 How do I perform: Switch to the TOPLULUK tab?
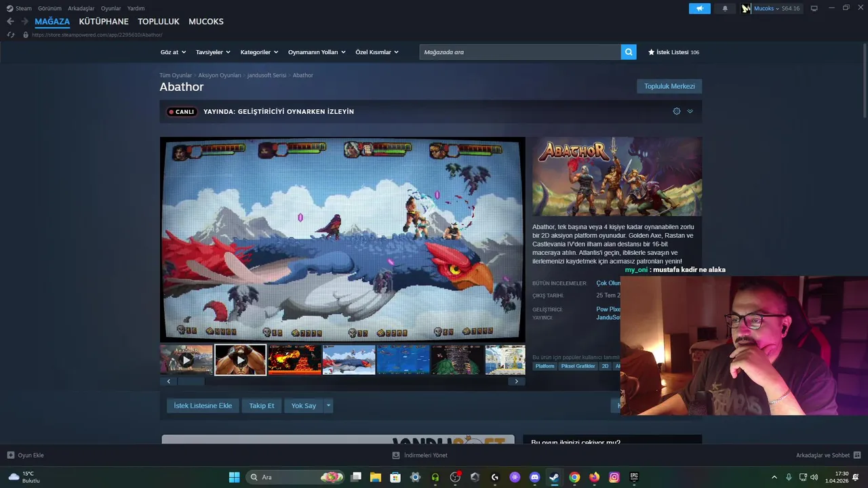click(x=159, y=22)
